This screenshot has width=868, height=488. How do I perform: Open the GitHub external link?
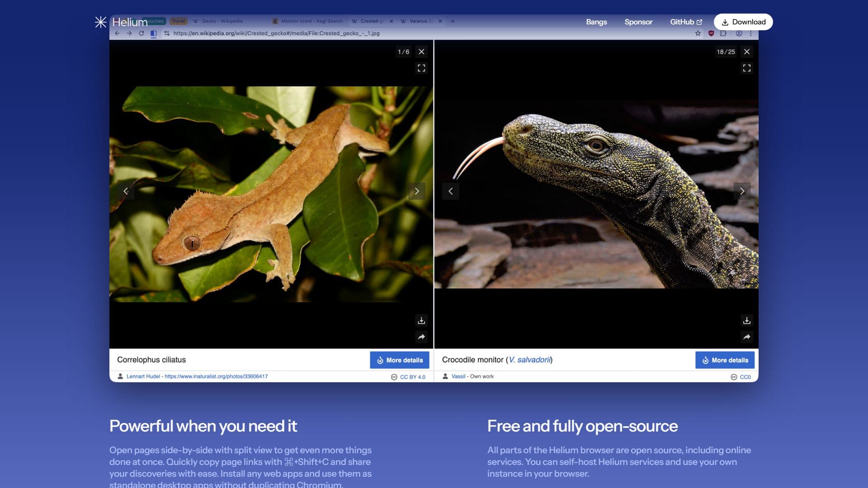click(686, 22)
